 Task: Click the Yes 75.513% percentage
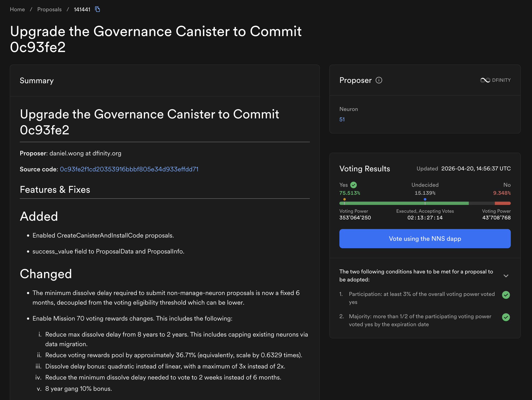click(350, 193)
